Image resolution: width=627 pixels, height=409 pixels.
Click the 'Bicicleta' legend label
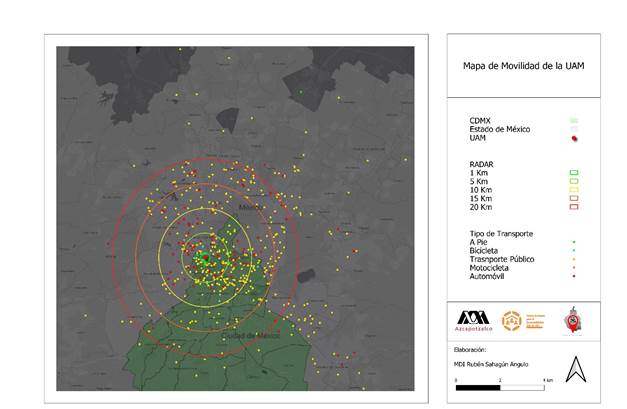coord(484,251)
